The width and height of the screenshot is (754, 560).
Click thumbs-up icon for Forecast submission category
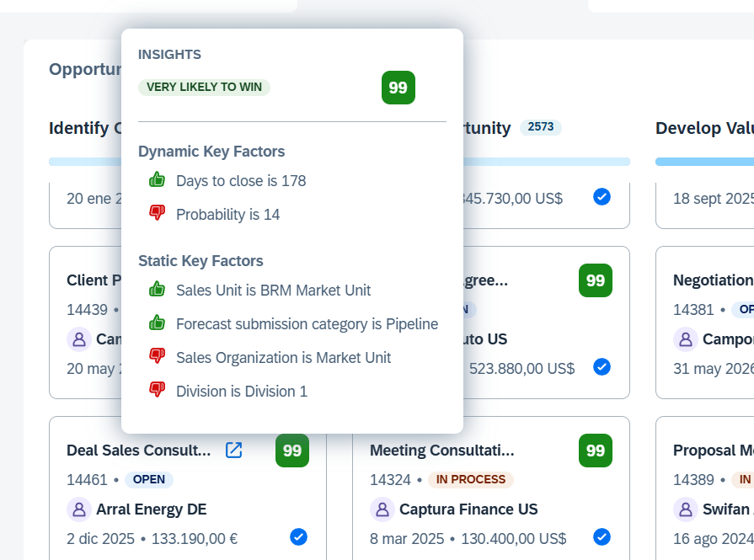(157, 323)
